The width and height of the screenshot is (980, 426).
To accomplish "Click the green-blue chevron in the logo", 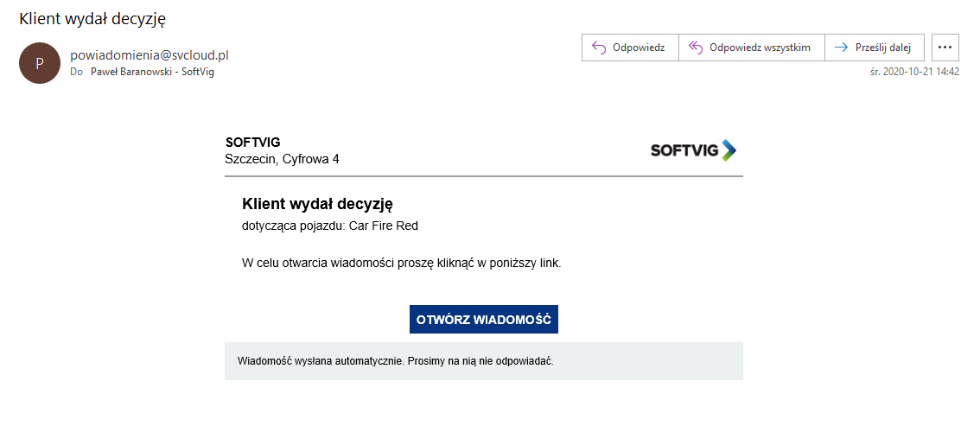I will click(x=729, y=150).
